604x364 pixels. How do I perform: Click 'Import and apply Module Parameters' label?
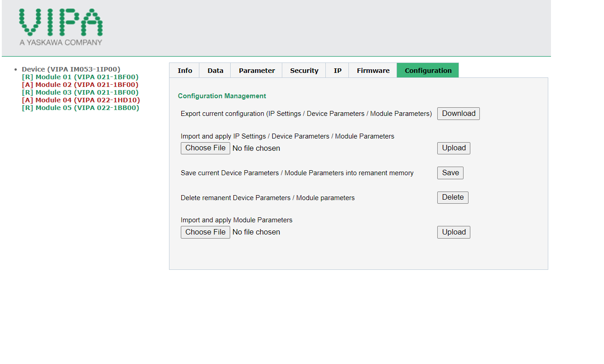pos(237,220)
